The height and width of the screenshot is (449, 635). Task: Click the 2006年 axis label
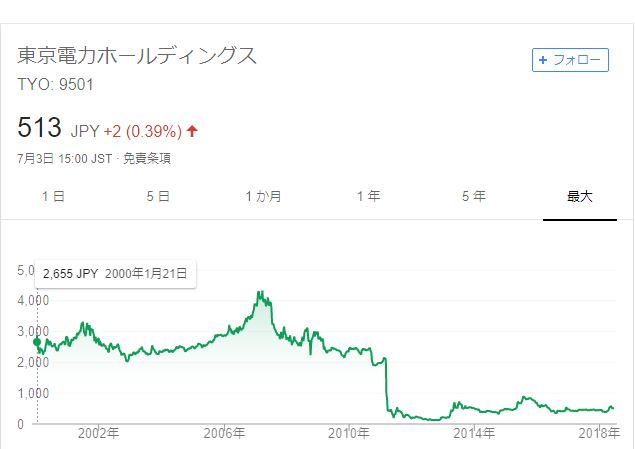[224, 433]
